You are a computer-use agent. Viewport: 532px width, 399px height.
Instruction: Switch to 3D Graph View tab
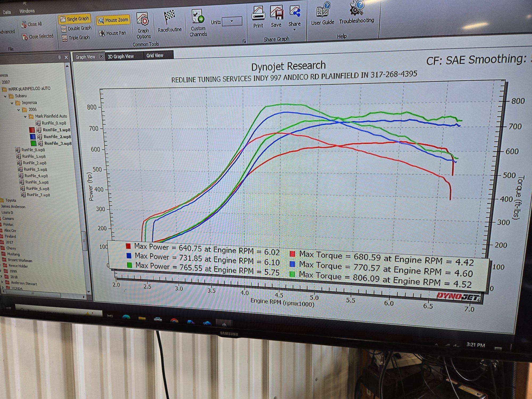pos(121,56)
